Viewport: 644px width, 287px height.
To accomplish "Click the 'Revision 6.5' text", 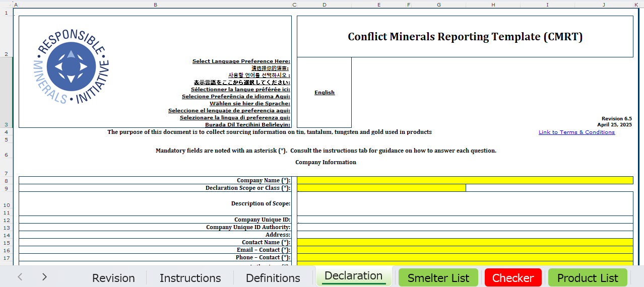I will [616, 119].
